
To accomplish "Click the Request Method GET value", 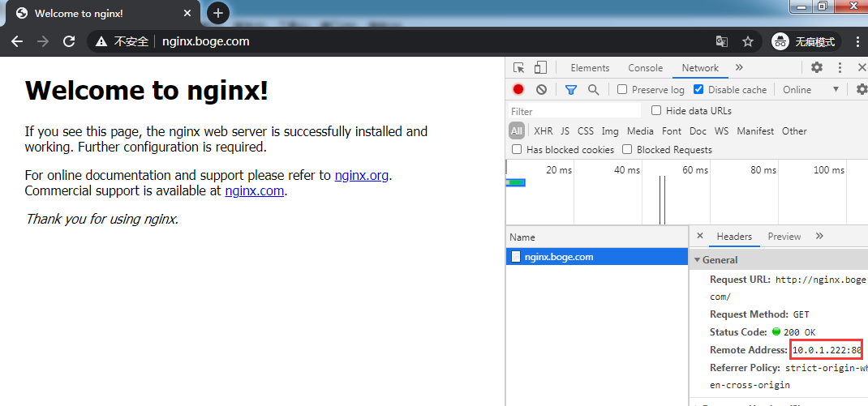I will (801, 314).
